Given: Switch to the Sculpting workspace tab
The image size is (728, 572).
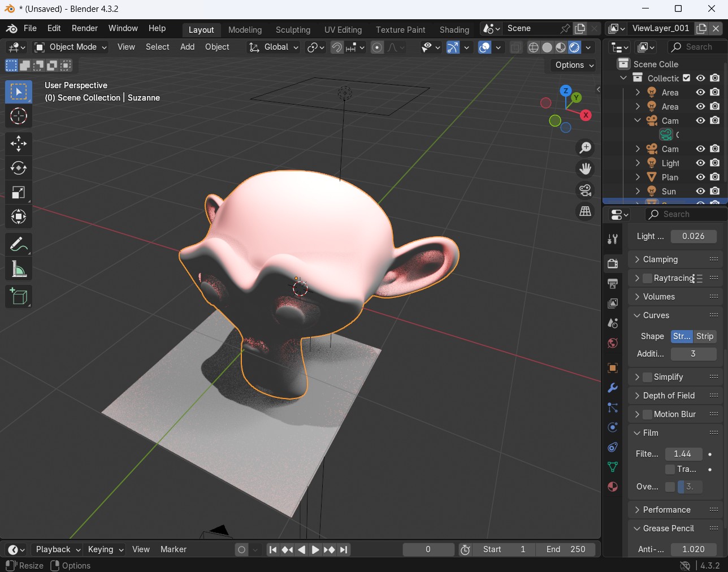Looking at the screenshot, I should tap(293, 30).
